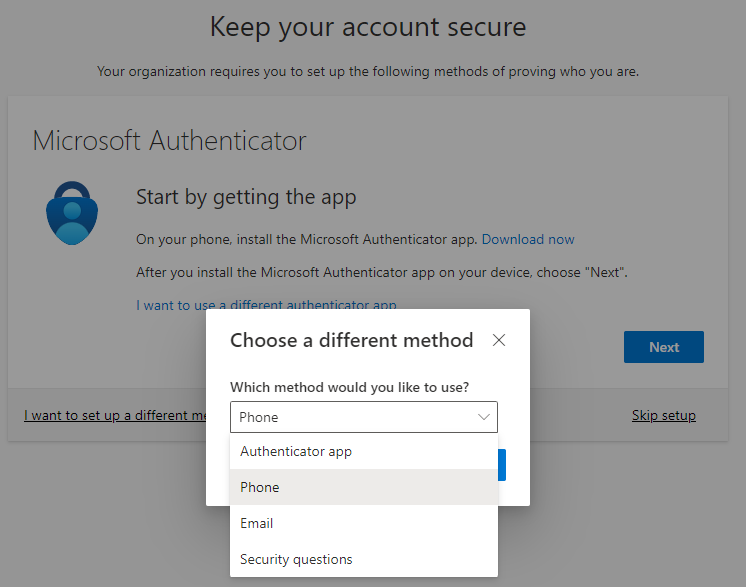Click the blue button edge behind the dropdown list
The image size is (746, 587).
[x=502, y=465]
